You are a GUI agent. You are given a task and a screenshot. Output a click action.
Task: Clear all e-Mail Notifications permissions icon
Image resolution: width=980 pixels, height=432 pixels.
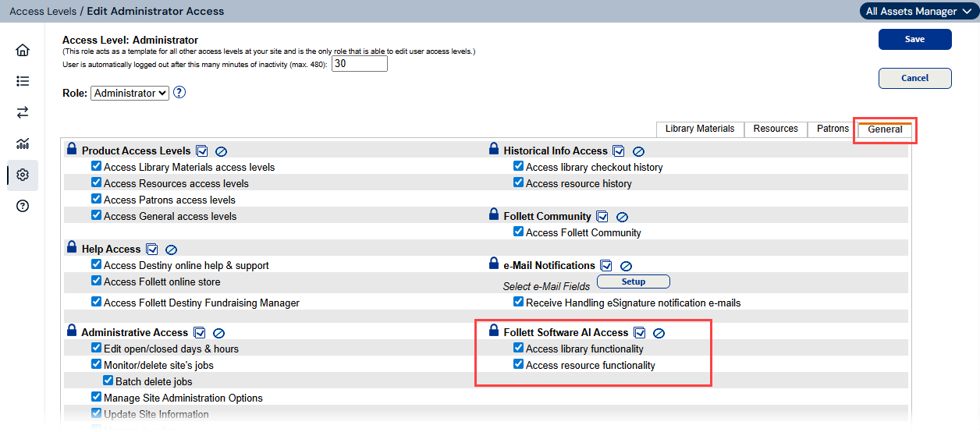click(x=626, y=266)
